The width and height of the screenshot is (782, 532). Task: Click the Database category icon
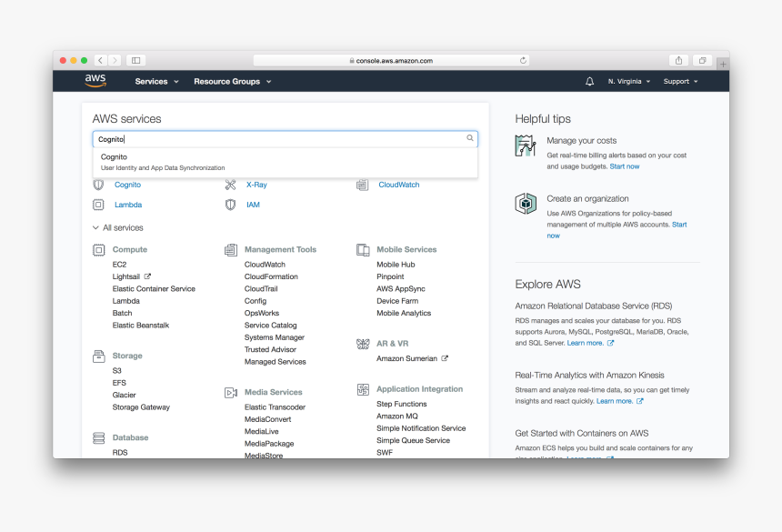click(x=99, y=437)
